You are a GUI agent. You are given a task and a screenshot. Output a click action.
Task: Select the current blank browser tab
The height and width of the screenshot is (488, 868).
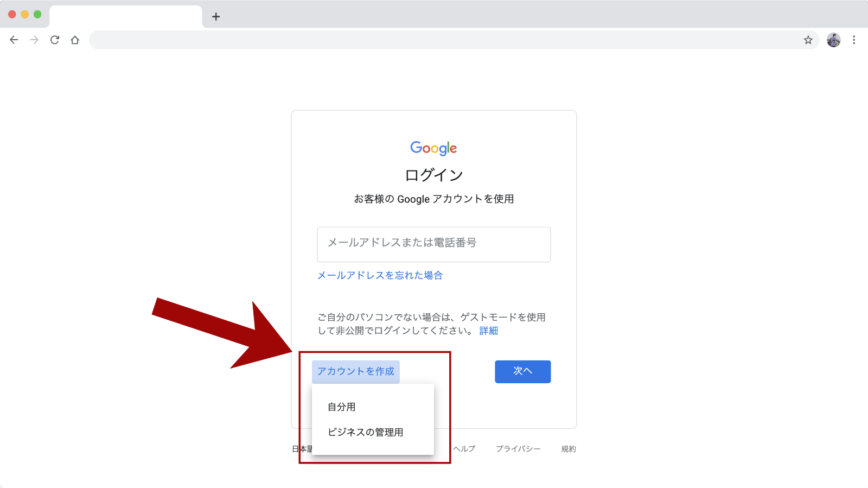click(x=126, y=16)
